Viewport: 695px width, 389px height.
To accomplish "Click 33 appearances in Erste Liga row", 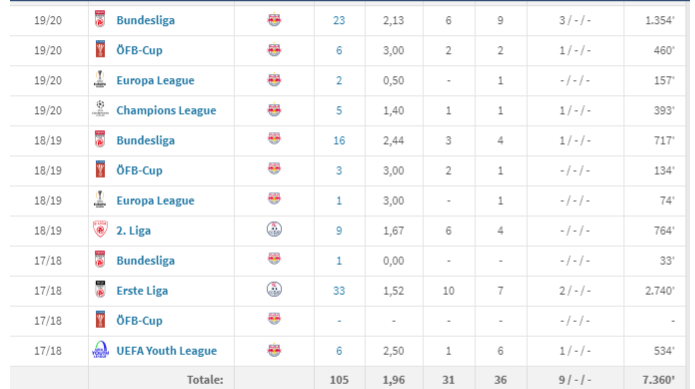I will point(339,291).
